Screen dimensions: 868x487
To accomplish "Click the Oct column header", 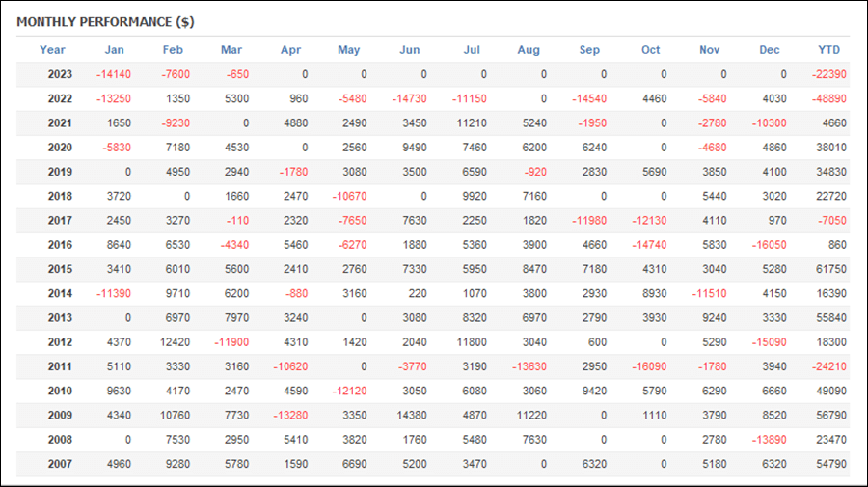I will click(650, 50).
